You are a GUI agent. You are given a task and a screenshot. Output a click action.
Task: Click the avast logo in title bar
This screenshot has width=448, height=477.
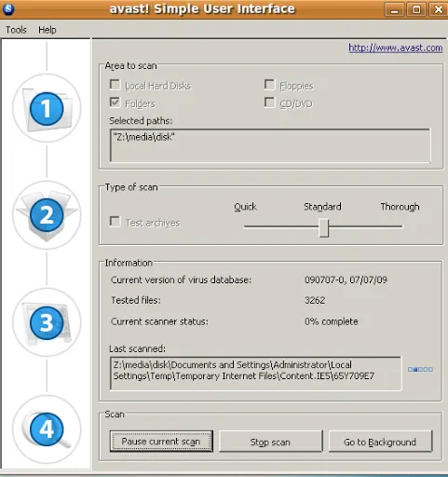(8, 8)
